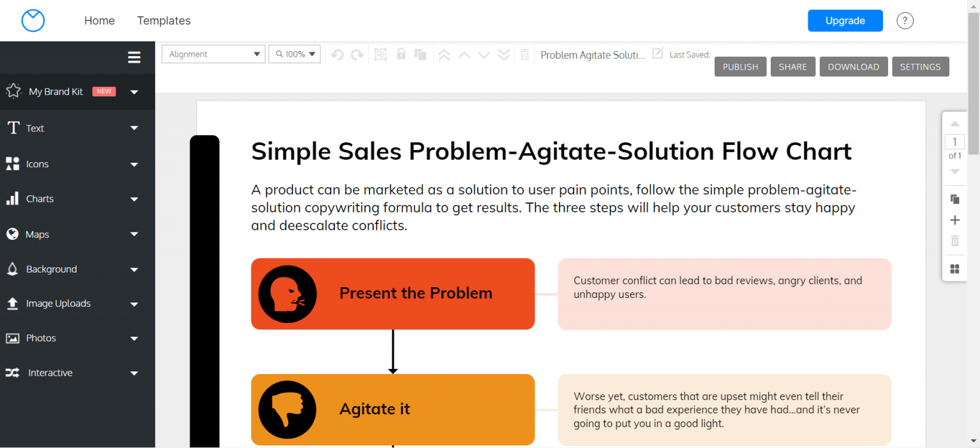Viewport: 980px width, 448px height.
Task: Click the page number input field
Action: 954,142
